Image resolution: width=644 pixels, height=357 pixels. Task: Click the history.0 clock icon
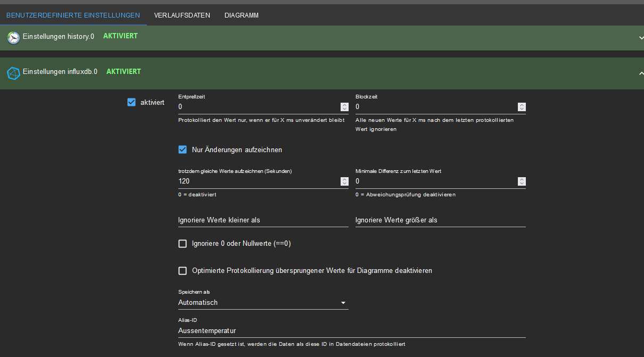click(13, 37)
